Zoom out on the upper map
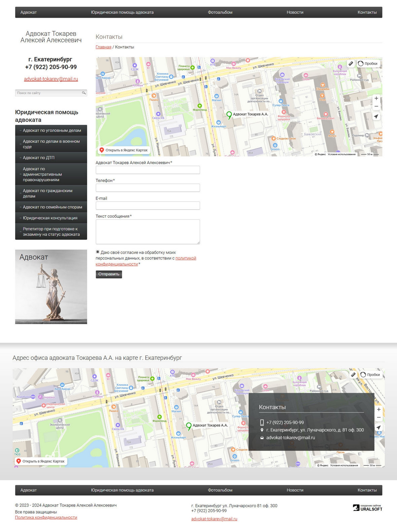 tap(376, 106)
